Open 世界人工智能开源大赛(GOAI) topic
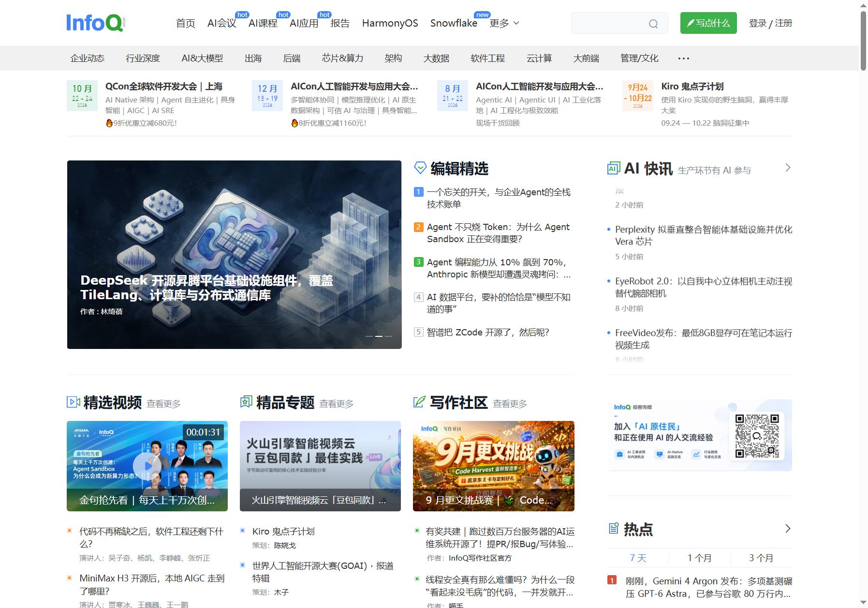 tap(323, 572)
